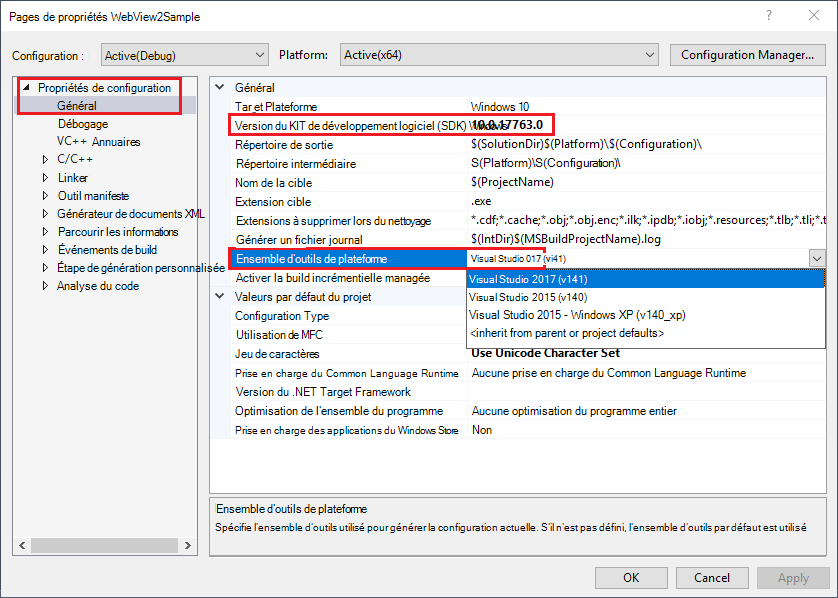Click the help question mark icon

(766, 15)
